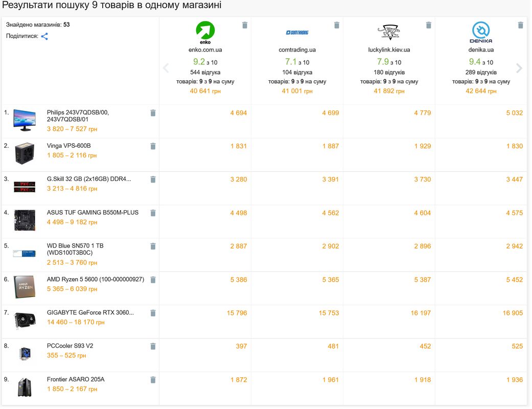Screen dimensions: 532x409
Task: Open the enko green arrow logo
Action: click(x=205, y=33)
